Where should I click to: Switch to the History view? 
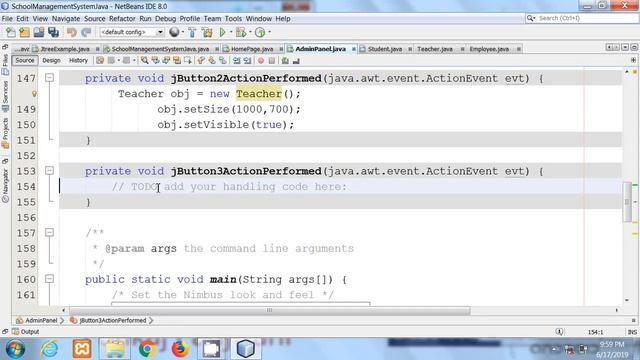78,60
